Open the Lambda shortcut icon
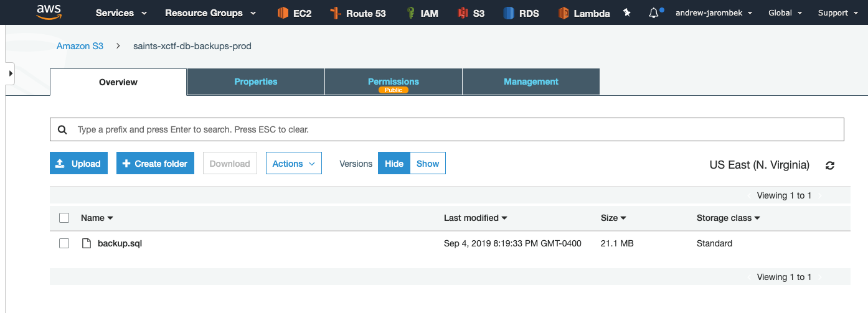 tap(564, 13)
